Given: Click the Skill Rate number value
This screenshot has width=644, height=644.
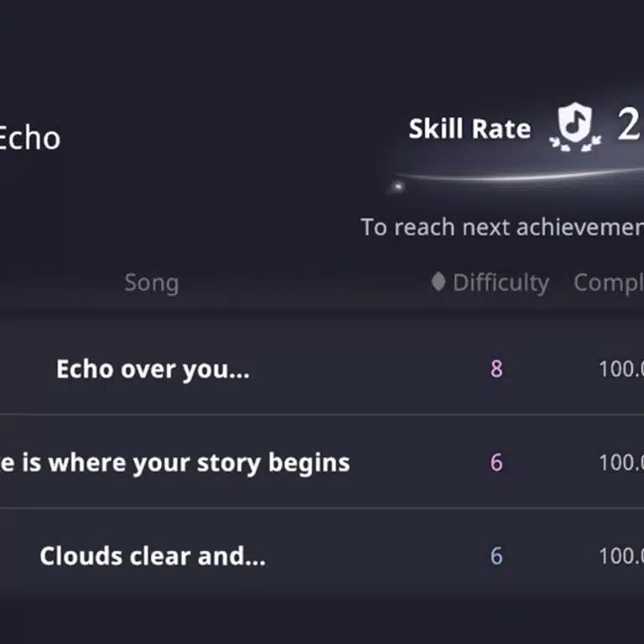Looking at the screenshot, I should 630,126.
